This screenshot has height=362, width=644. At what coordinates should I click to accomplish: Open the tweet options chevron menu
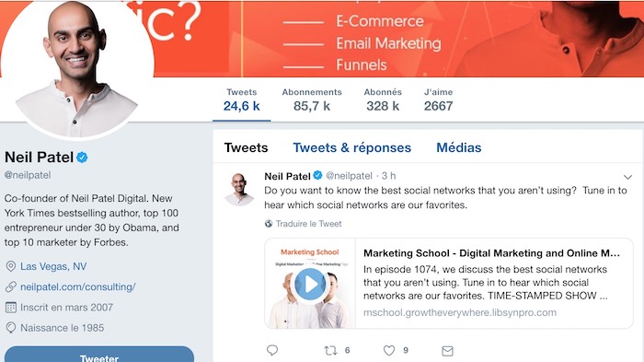627,177
